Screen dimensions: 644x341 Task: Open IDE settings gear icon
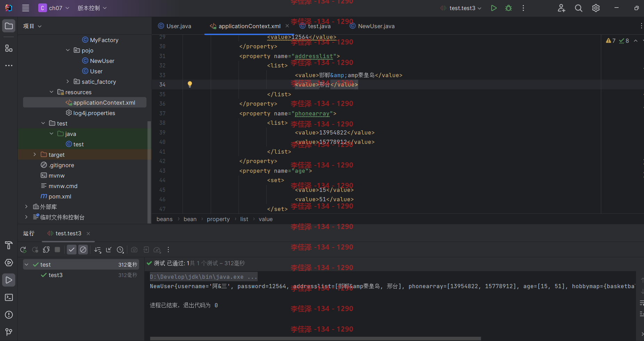point(596,8)
